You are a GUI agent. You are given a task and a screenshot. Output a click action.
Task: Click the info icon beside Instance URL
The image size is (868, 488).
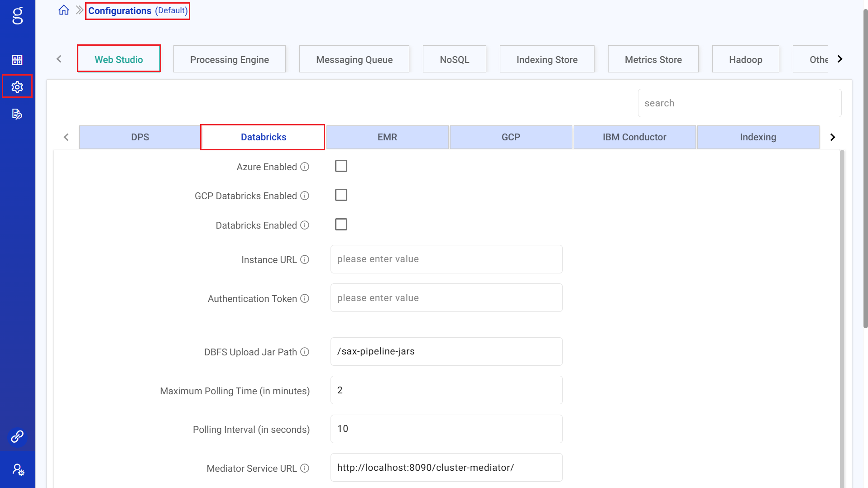pyautogui.click(x=305, y=259)
